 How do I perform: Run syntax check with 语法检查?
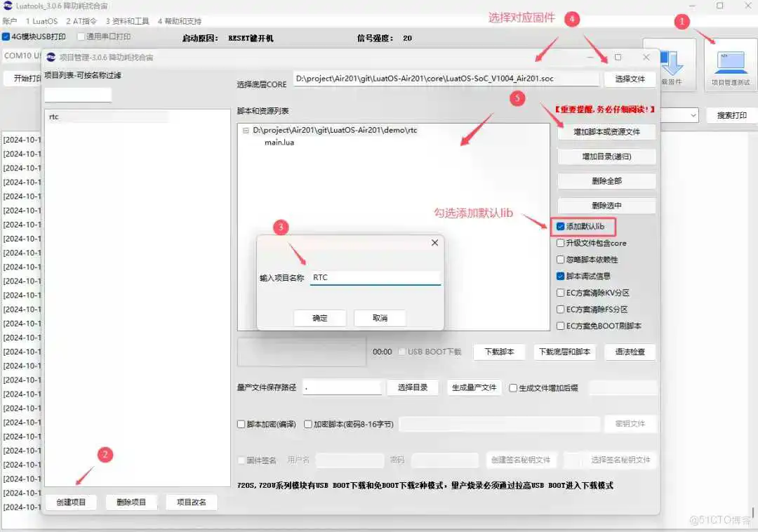(x=630, y=352)
